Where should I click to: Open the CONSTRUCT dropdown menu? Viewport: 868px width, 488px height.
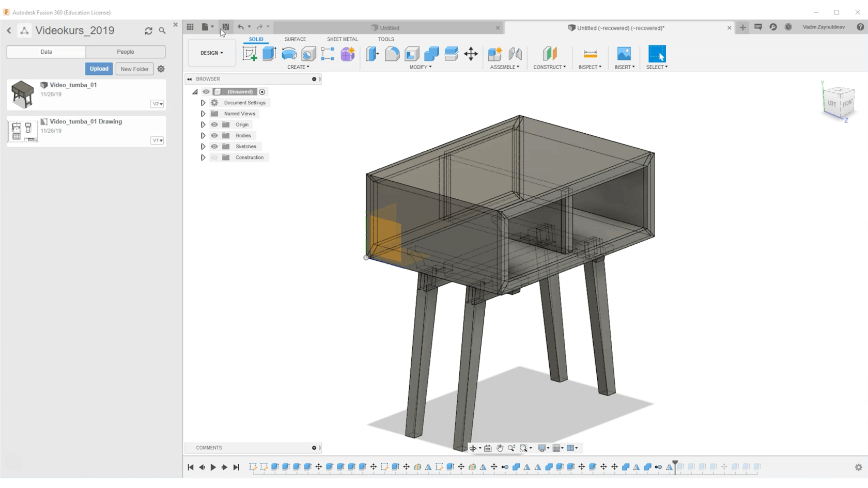549,67
